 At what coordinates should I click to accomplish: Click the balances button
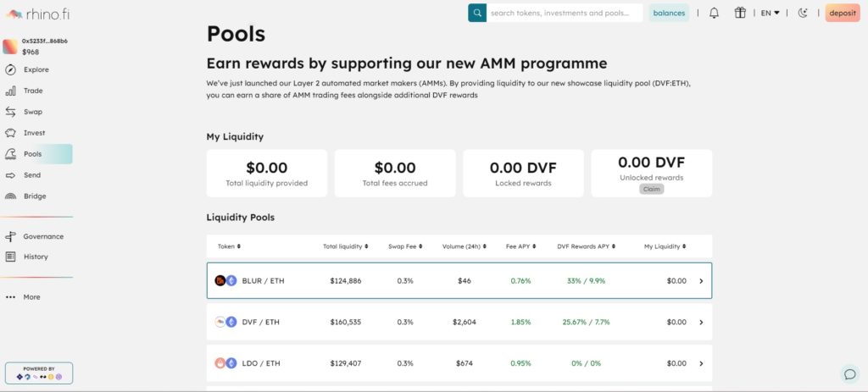pos(669,13)
